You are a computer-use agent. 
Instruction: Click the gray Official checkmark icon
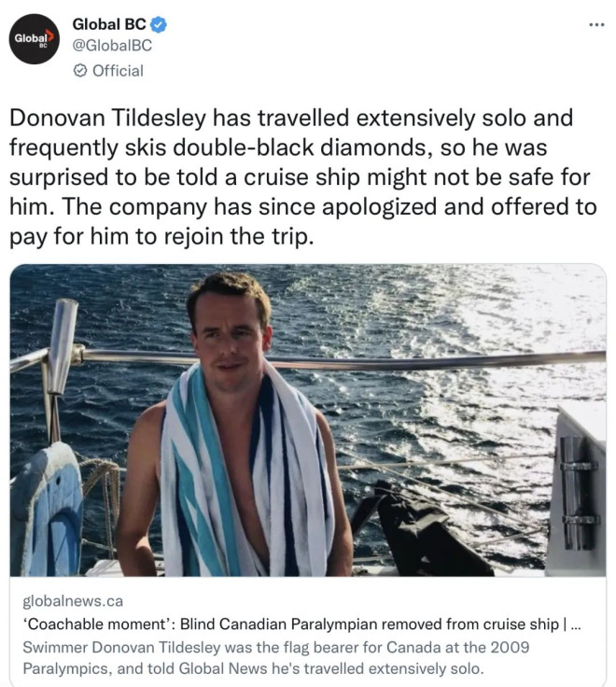[80, 71]
